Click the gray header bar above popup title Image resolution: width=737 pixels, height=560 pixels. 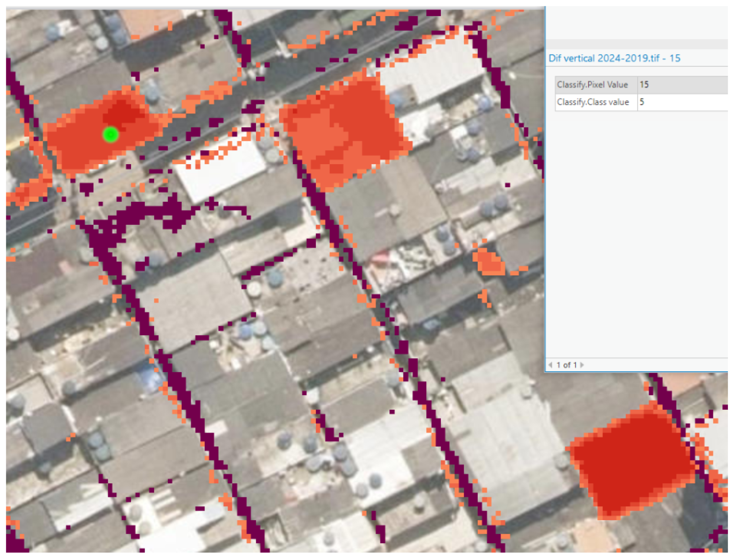[x=636, y=44]
